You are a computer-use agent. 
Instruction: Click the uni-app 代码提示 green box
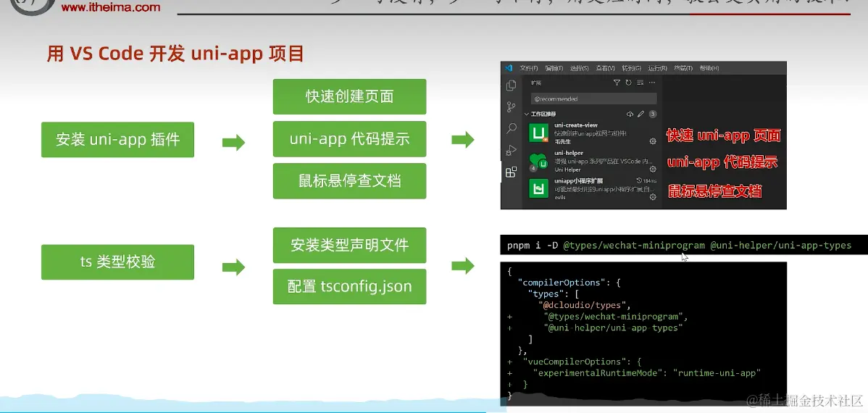(x=349, y=139)
